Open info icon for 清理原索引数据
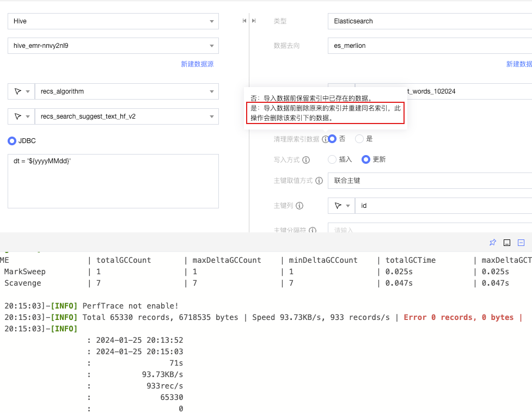Viewport: 532px width, 413px height. click(325, 139)
